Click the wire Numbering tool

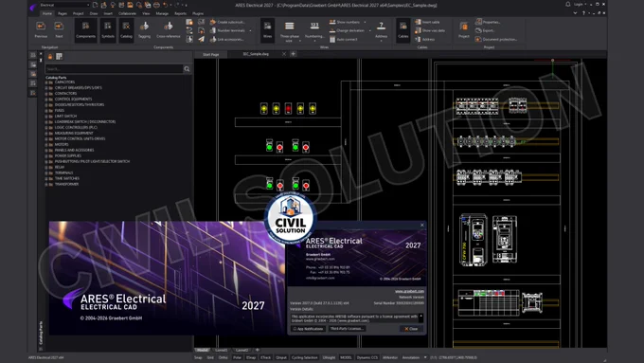coord(314,31)
